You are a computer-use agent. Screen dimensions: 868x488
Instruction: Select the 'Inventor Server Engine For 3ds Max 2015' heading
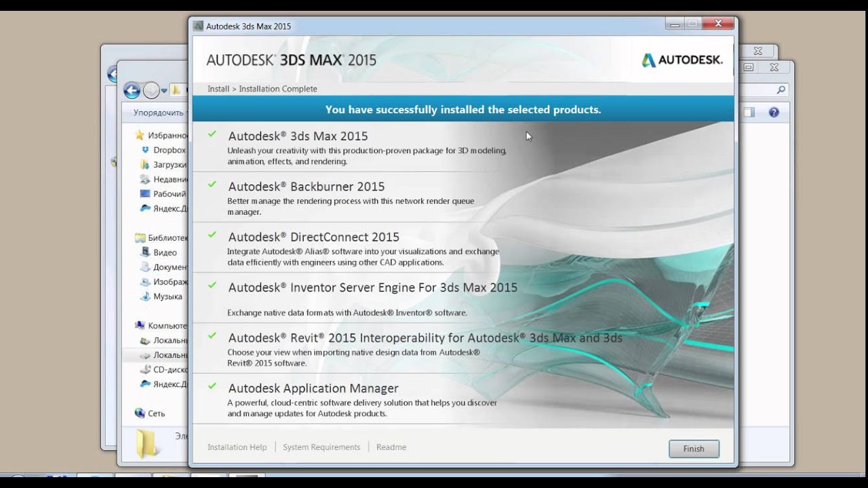373,287
